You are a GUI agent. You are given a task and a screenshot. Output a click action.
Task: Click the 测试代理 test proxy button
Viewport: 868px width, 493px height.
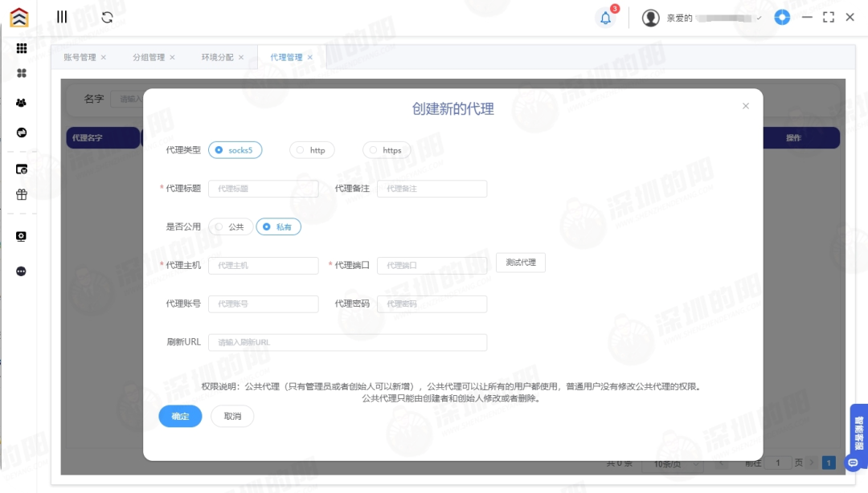click(x=520, y=263)
